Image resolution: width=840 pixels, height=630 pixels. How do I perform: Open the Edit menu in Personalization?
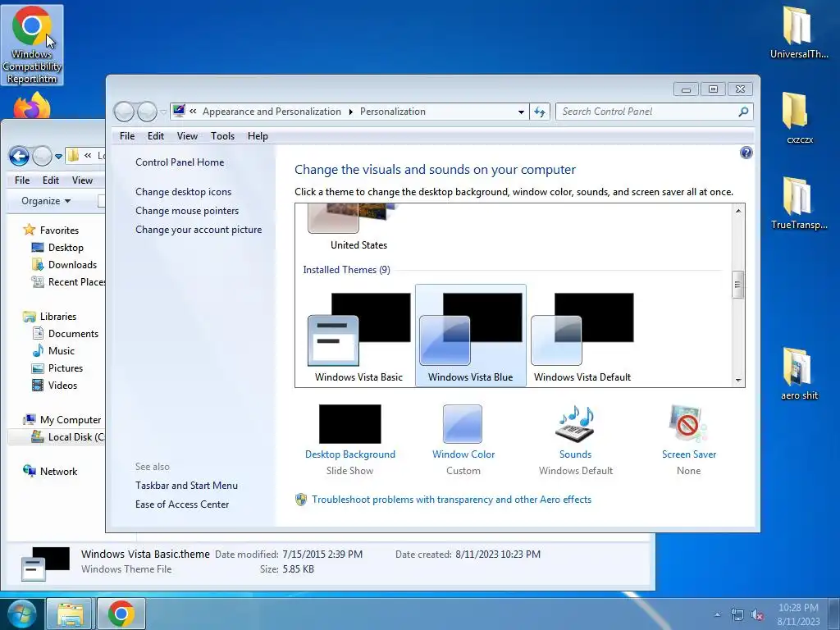click(x=156, y=136)
